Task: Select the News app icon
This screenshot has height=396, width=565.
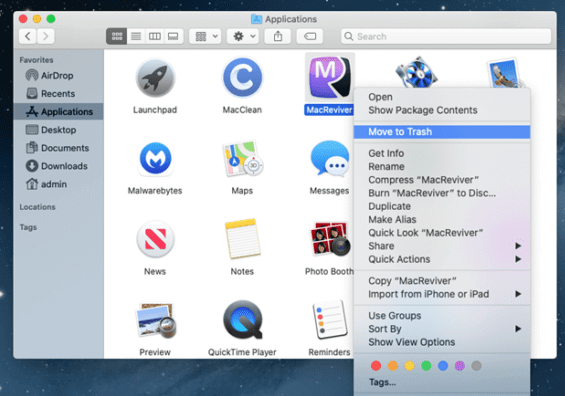Action: click(x=155, y=239)
